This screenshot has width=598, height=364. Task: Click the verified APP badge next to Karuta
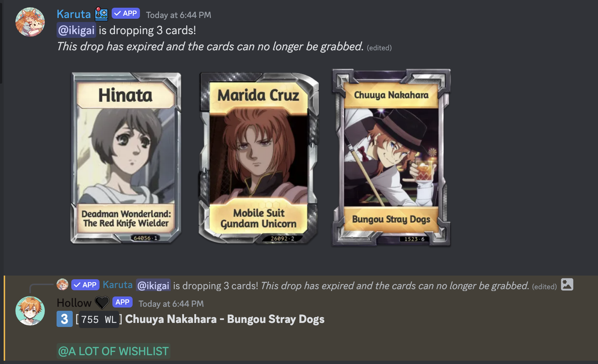126,14
